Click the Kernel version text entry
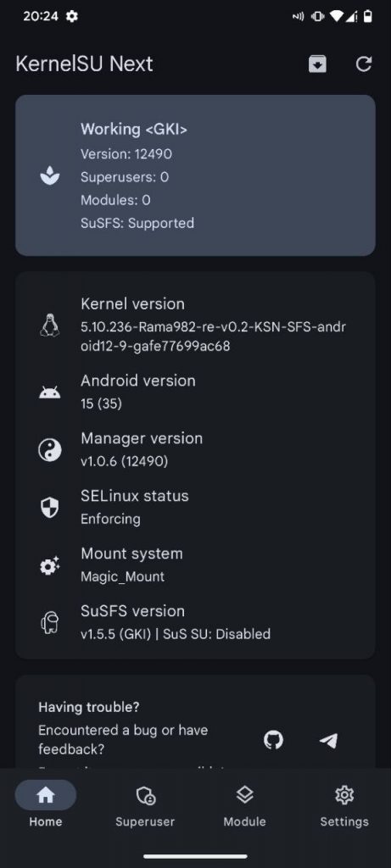The width and height of the screenshot is (391, 868). (x=213, y=325)
